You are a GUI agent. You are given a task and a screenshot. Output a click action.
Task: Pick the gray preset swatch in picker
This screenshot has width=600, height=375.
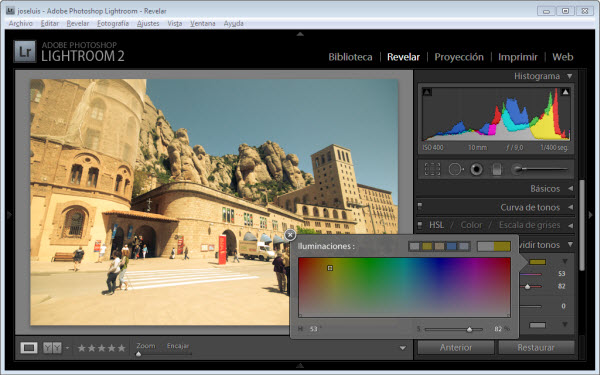tap(414, 246)
